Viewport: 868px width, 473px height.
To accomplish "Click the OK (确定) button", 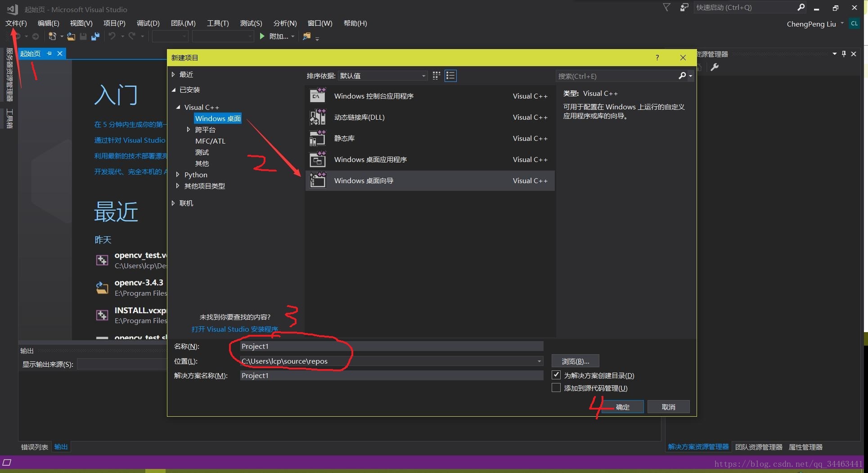I will click(x=623, y=407).
